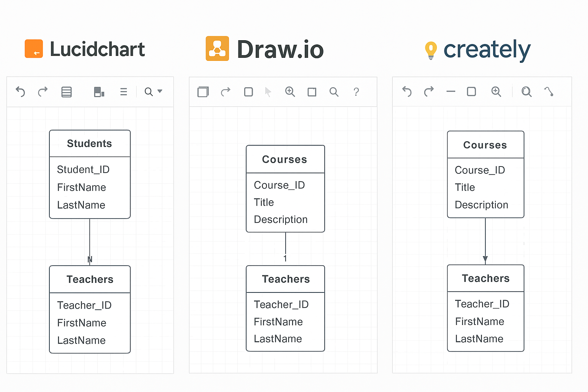Select LastName in Creately's Teachers entity
Screen dimensions: 588x392
(479, 339)
